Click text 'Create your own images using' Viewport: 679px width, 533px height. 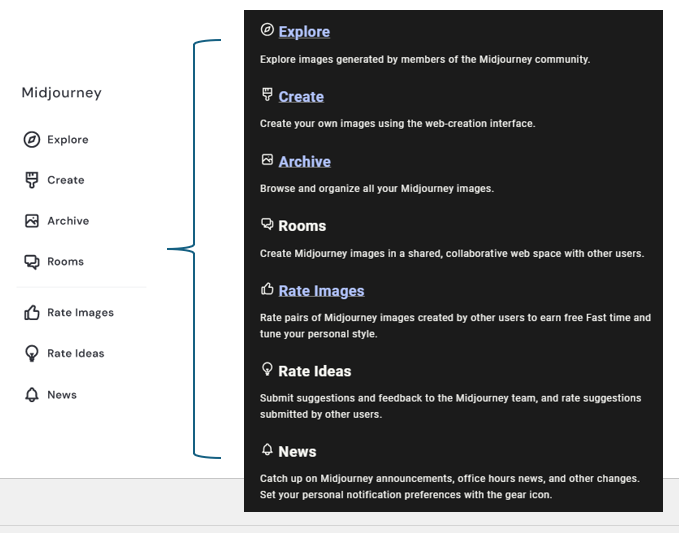click(x=332, y=123)
